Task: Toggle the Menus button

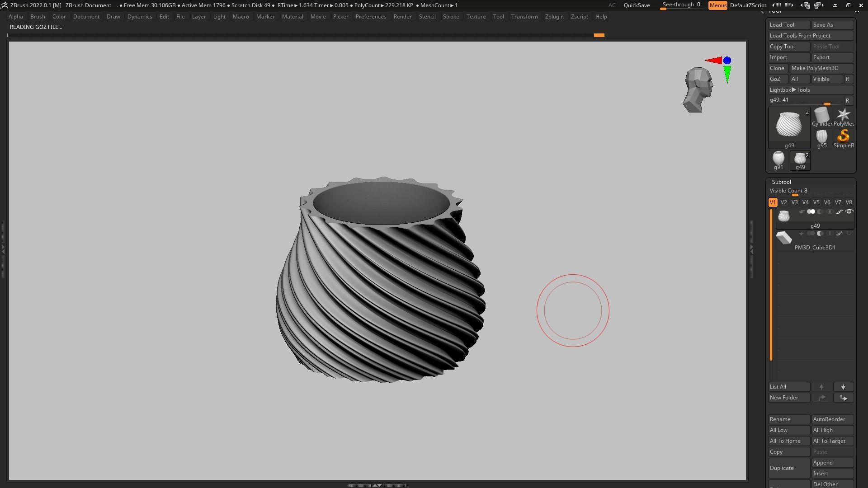Action: pos(717,5)
